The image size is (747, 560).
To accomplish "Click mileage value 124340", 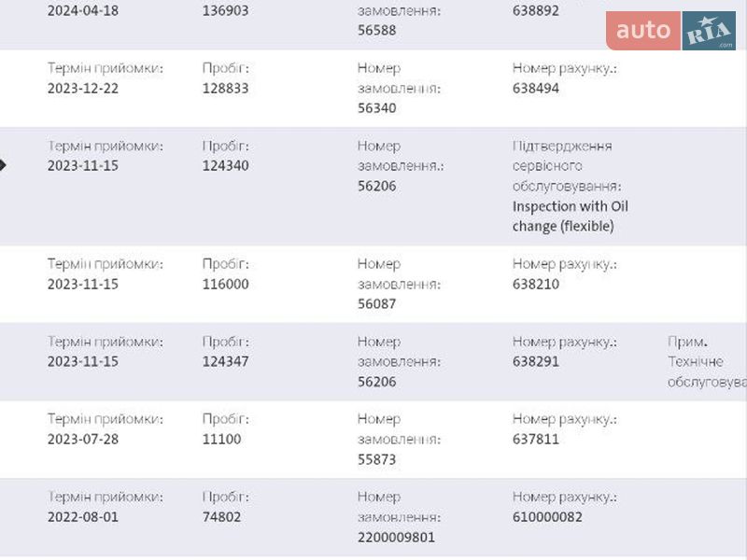I will pyautogui.click(x=226, y=166).
